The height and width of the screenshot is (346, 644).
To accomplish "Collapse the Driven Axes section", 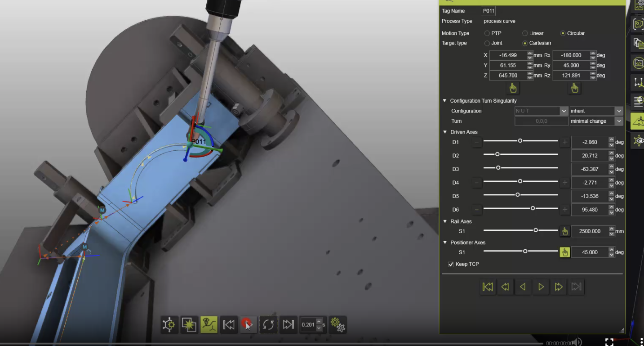I will tap(445, 132).
